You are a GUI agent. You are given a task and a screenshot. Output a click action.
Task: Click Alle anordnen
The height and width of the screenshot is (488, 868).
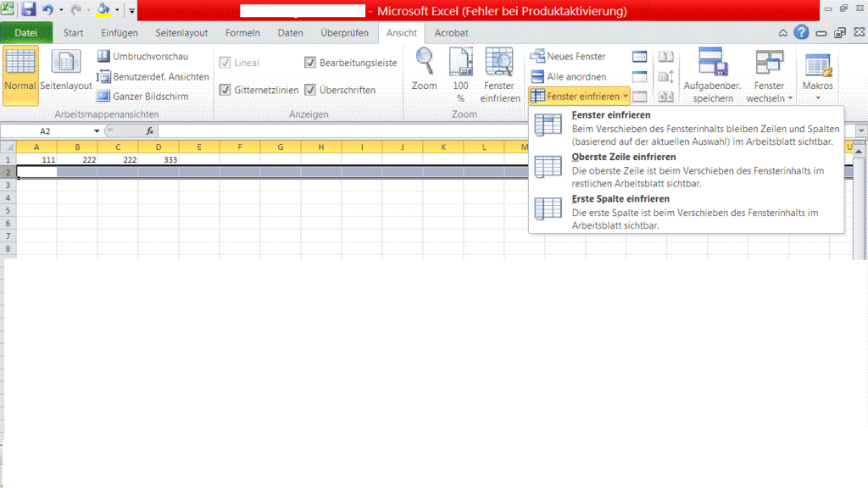coord(568,76)
